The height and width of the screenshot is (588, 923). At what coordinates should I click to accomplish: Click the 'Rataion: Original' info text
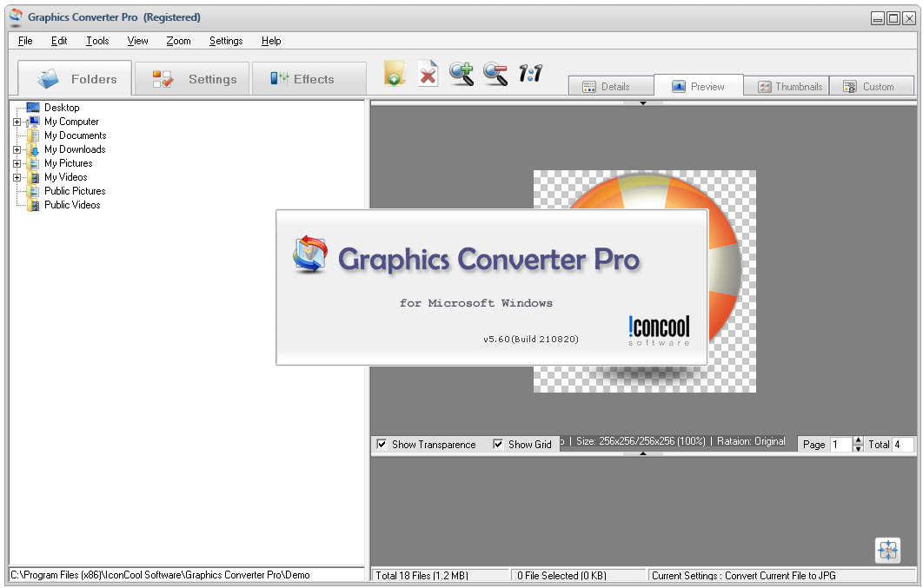pos(751,441)
